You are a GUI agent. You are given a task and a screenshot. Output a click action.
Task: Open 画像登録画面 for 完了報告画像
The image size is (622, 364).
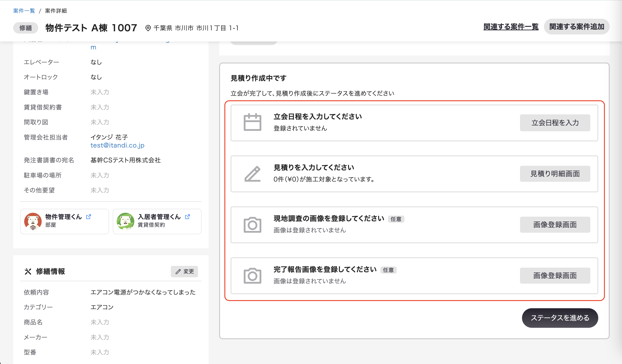tap(555, 276)
